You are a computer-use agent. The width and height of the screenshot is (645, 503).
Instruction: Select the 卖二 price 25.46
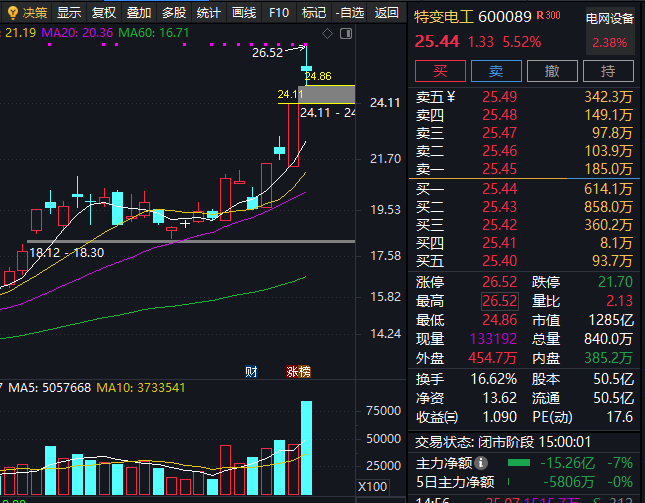coord(499,151)
